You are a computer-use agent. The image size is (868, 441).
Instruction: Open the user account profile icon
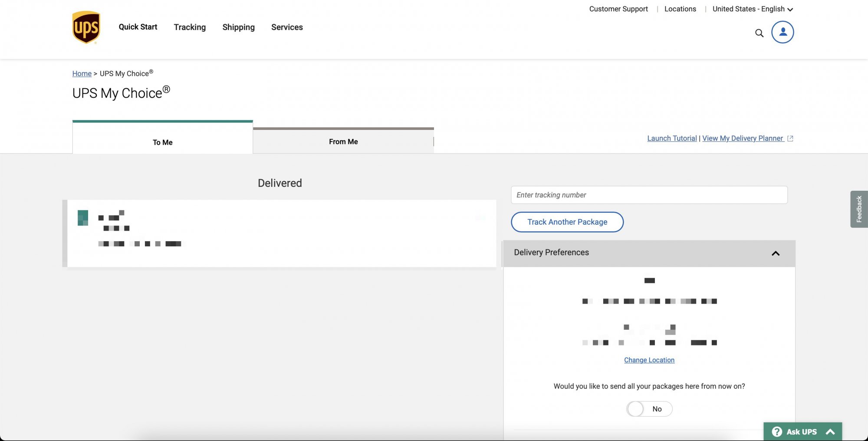pos(783,32)
